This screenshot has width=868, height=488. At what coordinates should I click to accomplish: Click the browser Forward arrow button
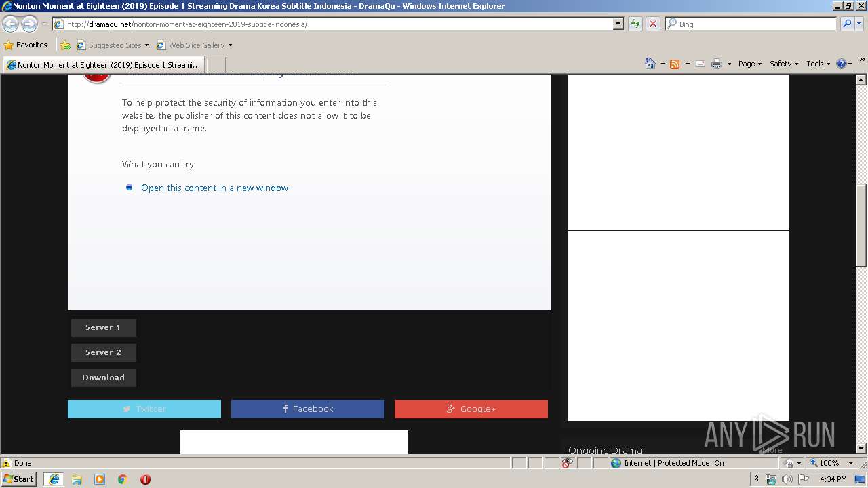coord(29,24)
